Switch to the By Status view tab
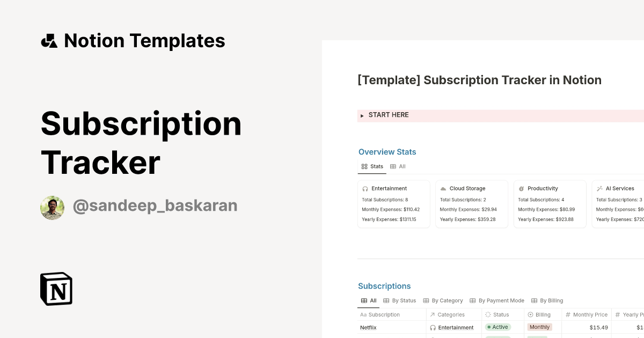The height and width of the screenshot is (338, 644). point(400,300)
